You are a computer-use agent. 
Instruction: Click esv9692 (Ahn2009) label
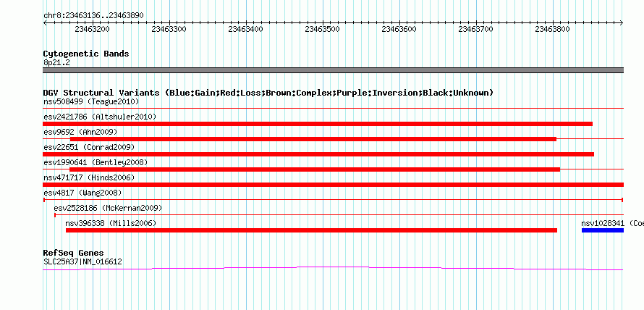click(80, 132)
